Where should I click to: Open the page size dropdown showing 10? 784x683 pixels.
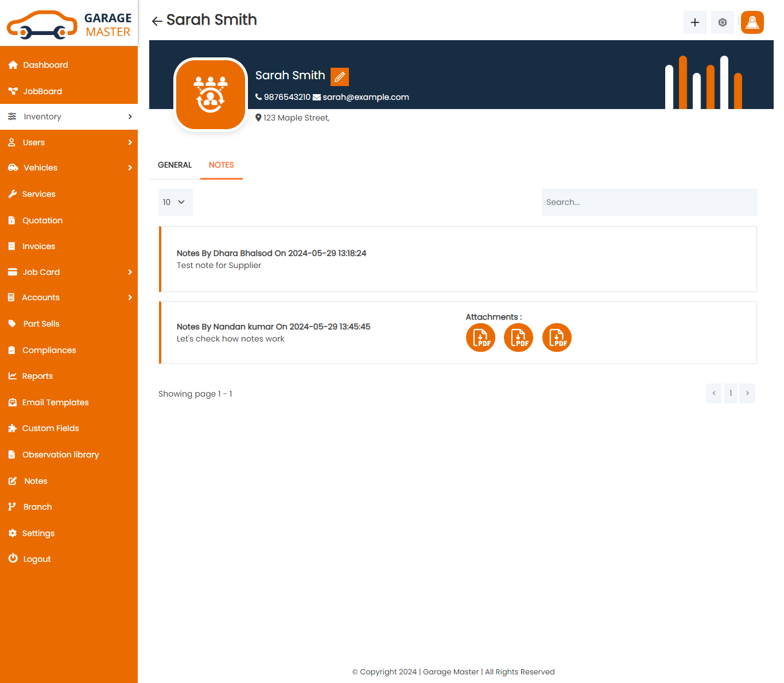coord(175,202)
